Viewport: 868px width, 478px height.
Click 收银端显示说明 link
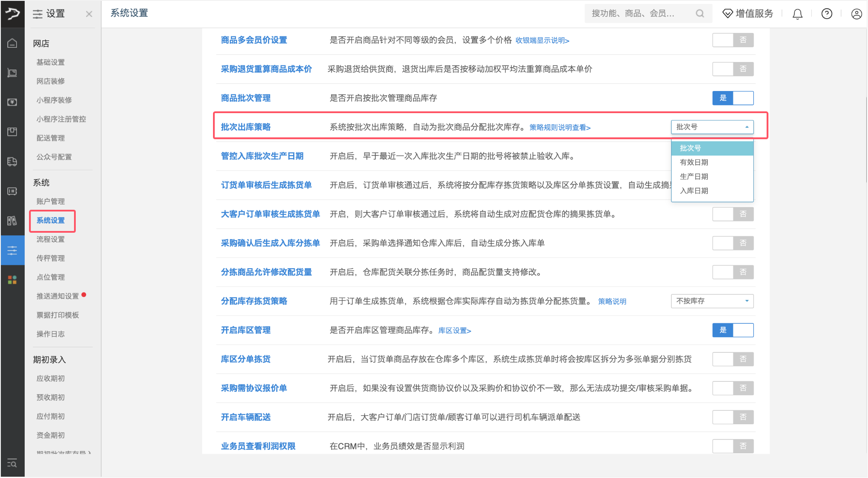(x=542, y=40)
